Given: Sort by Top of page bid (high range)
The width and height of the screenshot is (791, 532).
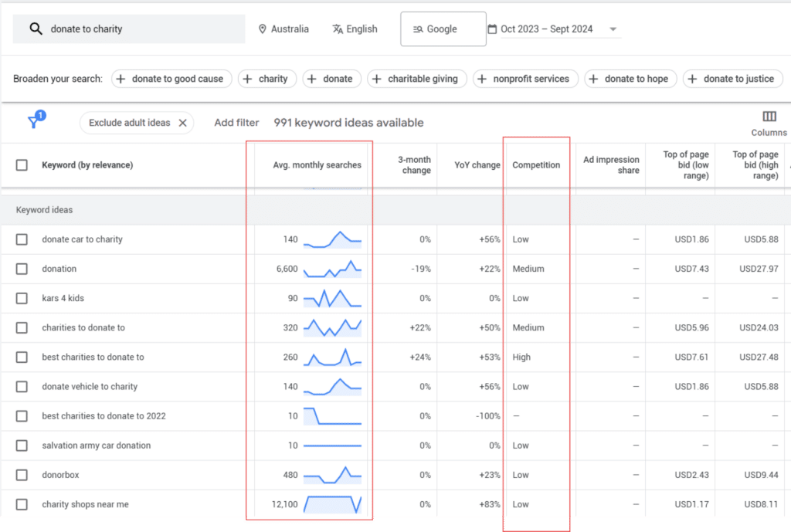Looking at the screenshot, I should [x=755, y=165].
